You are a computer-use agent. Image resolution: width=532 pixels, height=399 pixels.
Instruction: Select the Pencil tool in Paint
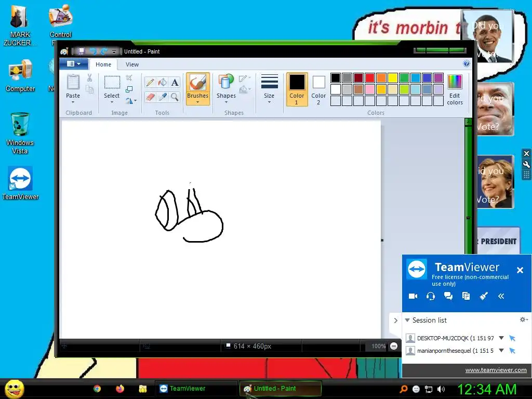pos(150,83)
